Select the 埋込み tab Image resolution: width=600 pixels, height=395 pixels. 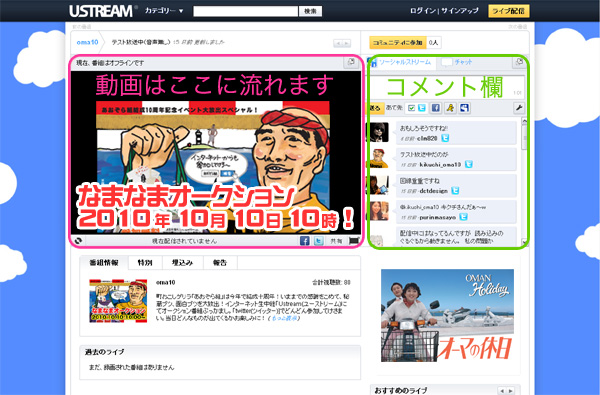pyautogui.click(x=182, y=263)
